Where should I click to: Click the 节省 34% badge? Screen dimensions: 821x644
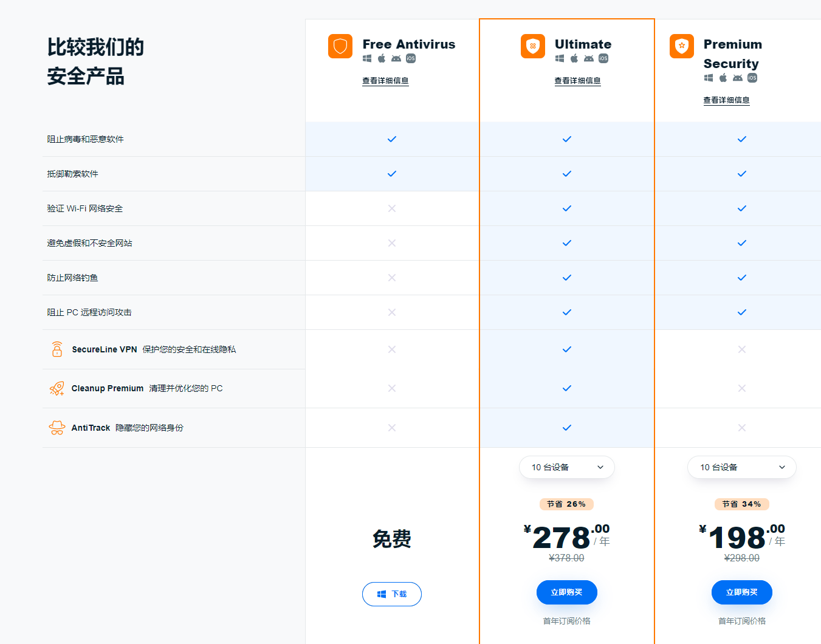(x=742, y=504)
